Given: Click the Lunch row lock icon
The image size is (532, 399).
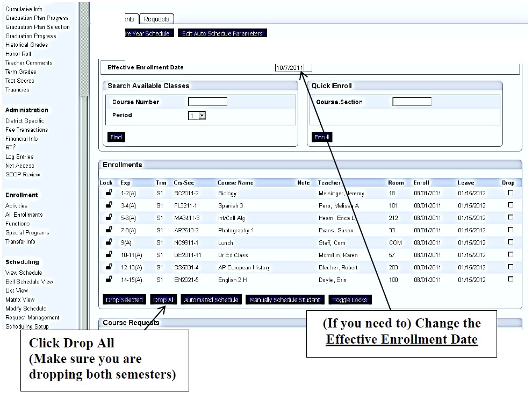Looking at the screenshot, I should [109, 242].
